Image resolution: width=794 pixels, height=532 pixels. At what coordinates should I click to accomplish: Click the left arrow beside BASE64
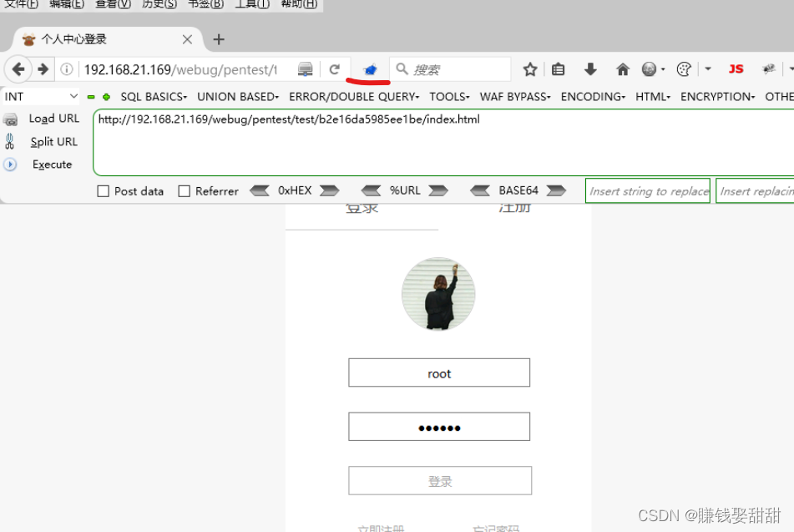(480, 190)
